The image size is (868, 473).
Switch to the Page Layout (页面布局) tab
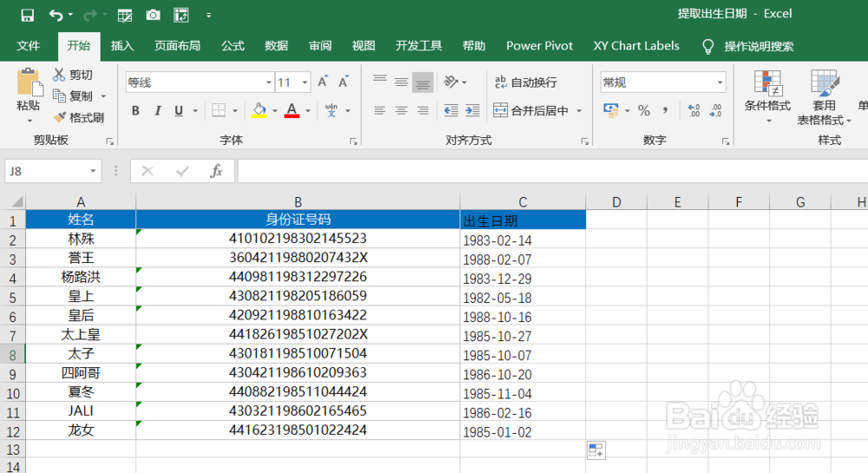point(177,46)
